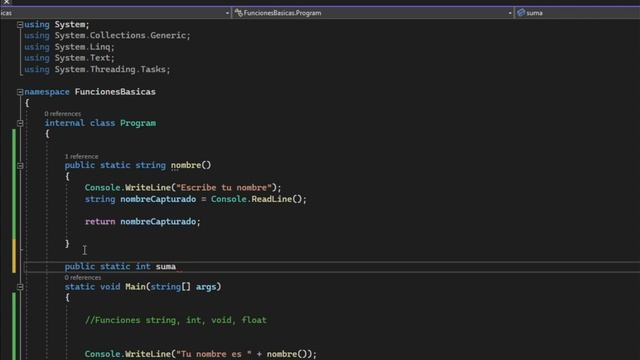Open '0 references' CodeLens above class Program
The width and height of the screenshot is (640, 360).
coord(62,114)
